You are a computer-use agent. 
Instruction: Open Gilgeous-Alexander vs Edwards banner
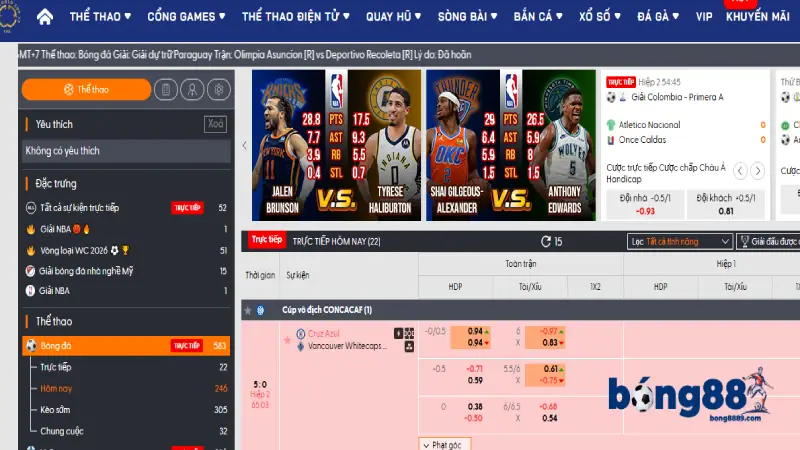pyautogui.click(x=511, y=145)
